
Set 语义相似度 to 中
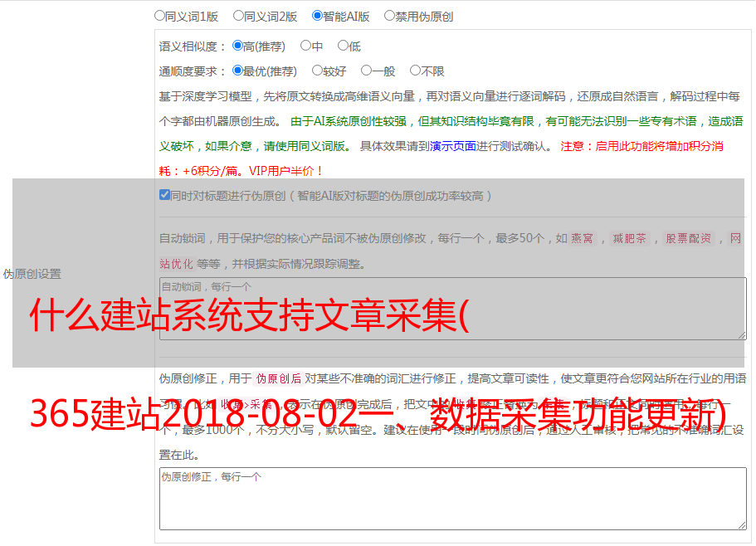[x=305, y=46]
